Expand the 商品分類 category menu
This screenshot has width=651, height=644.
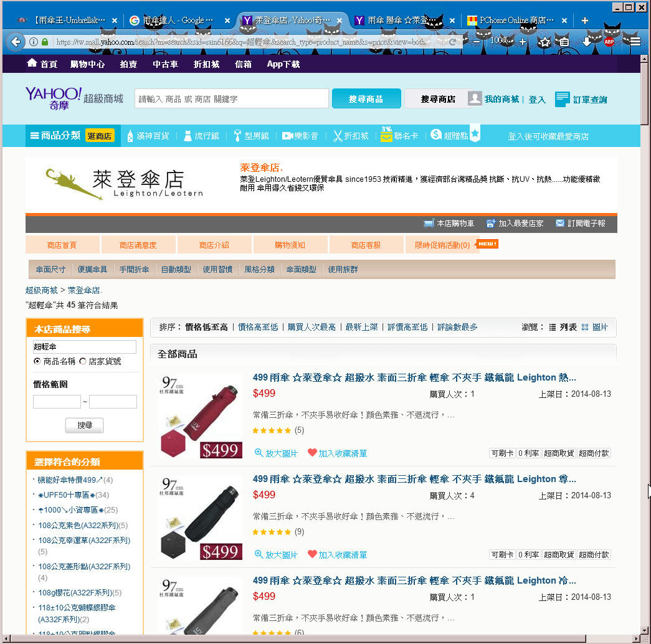click(55, 135)
